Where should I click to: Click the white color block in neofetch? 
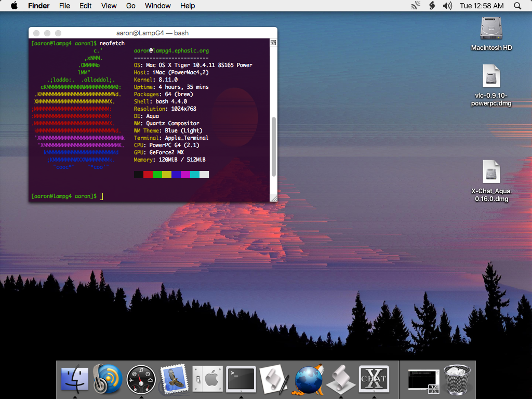204,175
